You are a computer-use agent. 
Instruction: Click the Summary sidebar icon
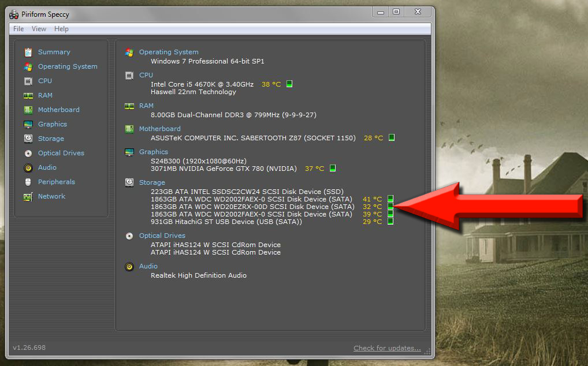[x=28, y=52]
